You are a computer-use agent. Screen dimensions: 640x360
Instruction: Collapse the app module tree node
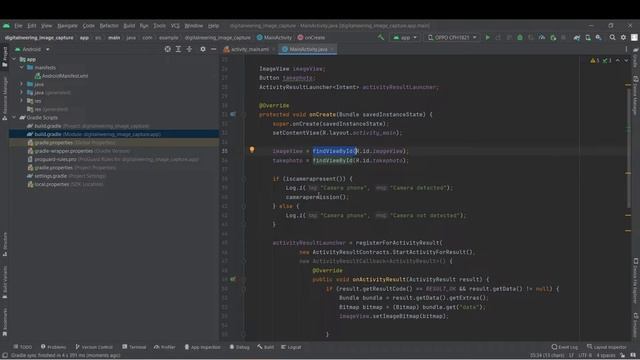pos(15,59)
